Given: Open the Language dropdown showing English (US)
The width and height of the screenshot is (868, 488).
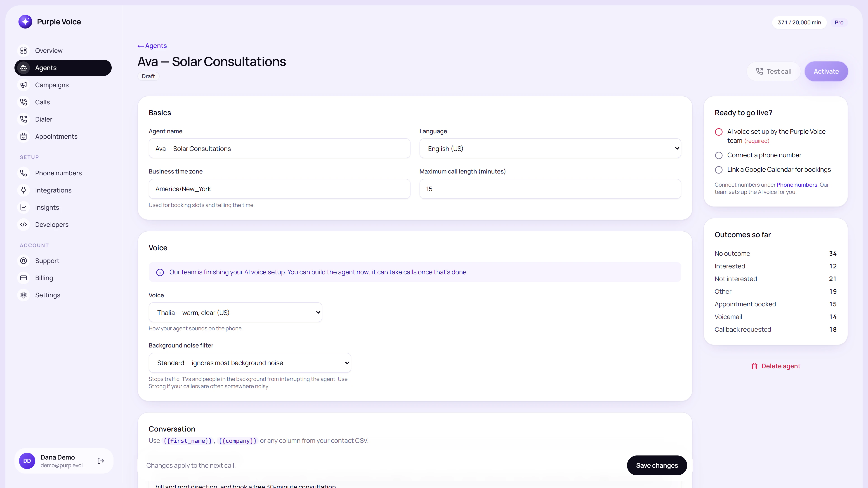Looking at the screenshot, I should pyautogui.click(x=550, y=148).
